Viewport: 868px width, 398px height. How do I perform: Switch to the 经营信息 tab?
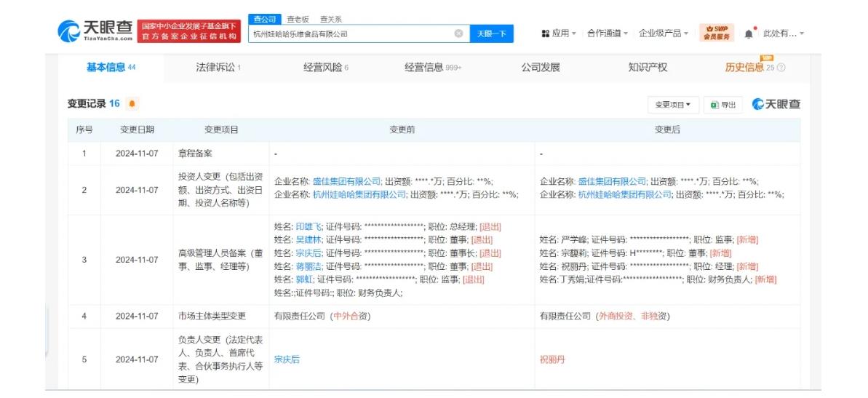point(433,68)
